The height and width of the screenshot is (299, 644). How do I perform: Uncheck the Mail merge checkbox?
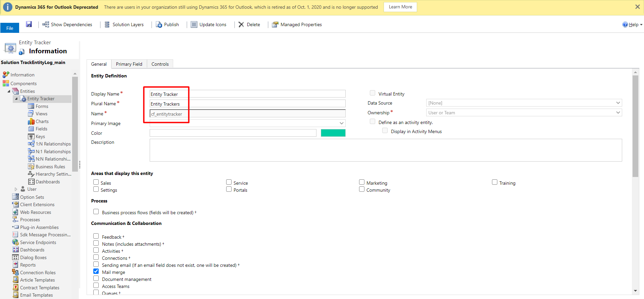(x=96, y=272)
